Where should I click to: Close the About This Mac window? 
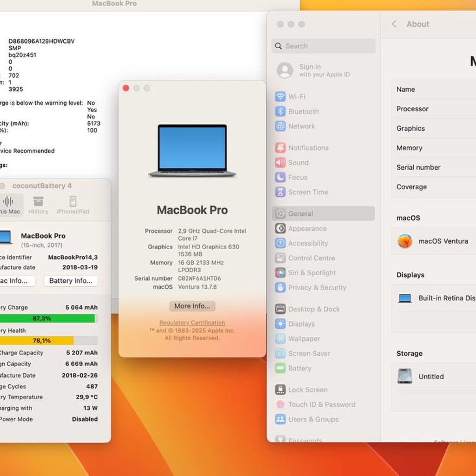126,88
